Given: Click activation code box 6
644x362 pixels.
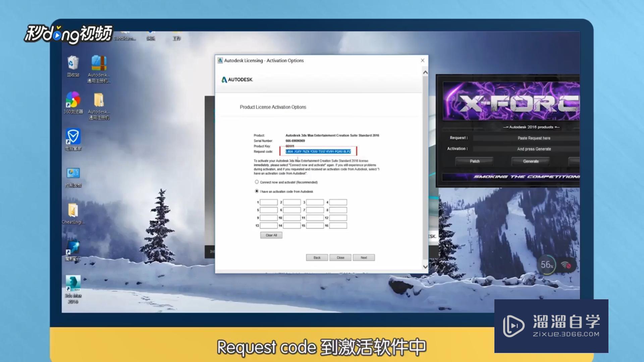Looking at the screenshot, I should coord(292,210).
